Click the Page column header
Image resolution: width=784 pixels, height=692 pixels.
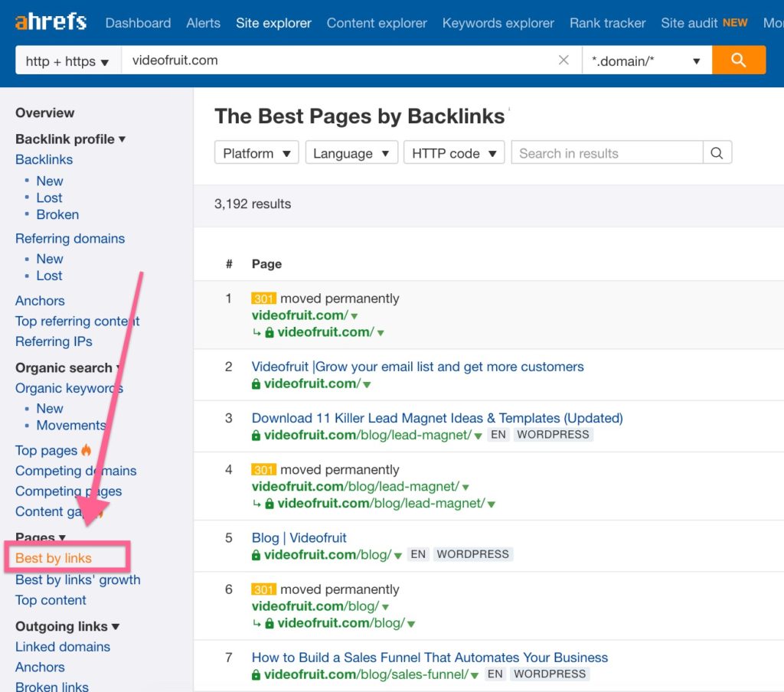pyautogui.click(x=266, y=264)
